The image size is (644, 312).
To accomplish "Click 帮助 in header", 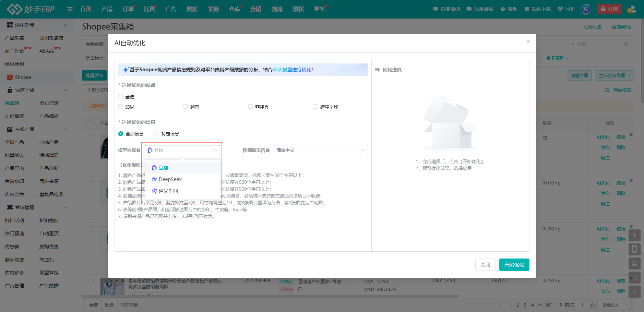I will click(509, 9).
